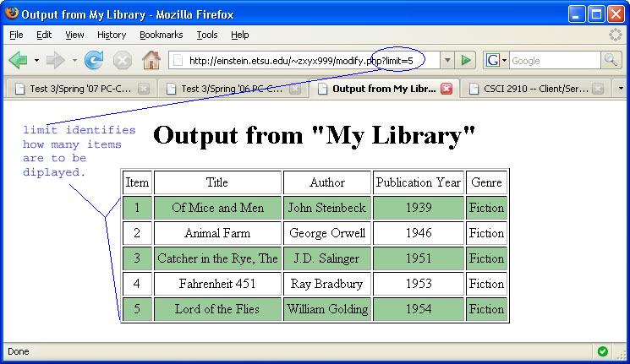
Task: Click the Google search input box
Action: point(555,61)
